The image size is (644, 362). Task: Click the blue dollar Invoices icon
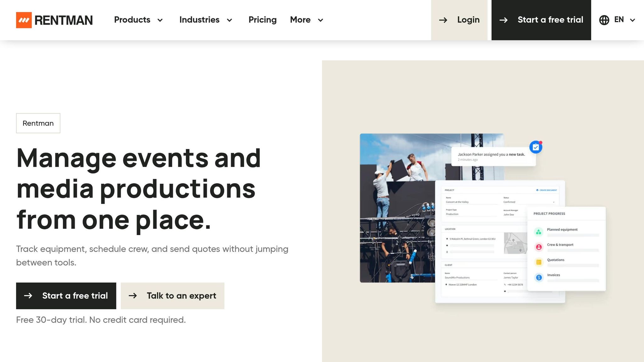click(x=539, y=277)
